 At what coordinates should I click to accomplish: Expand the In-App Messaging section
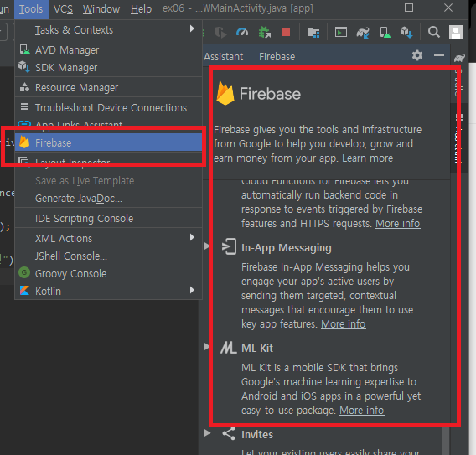click(x=207, y=246)
